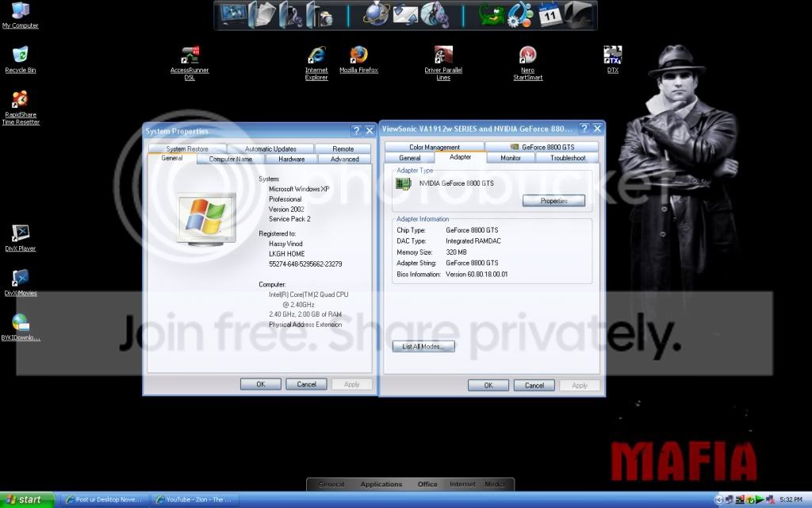
Task: Open the blue gear settings dock icon
Action: [x=520, y=14]
